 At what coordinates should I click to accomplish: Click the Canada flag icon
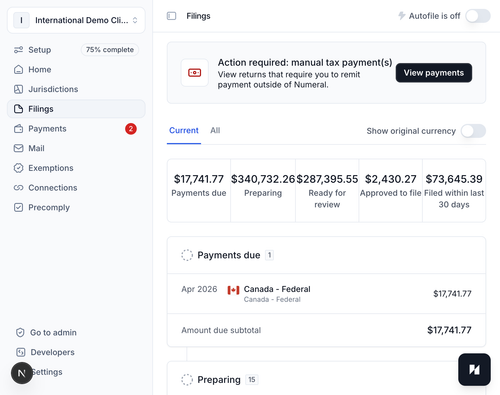coord(233,290)
